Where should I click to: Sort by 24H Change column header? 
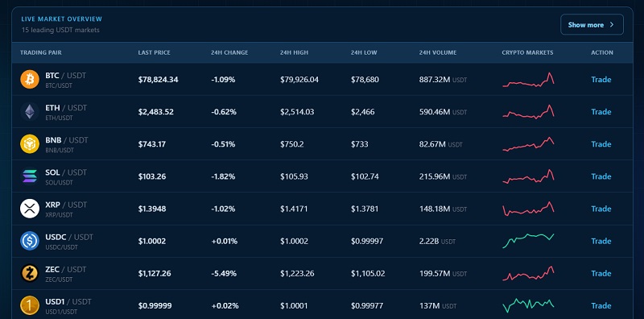[x=229, y=52]
